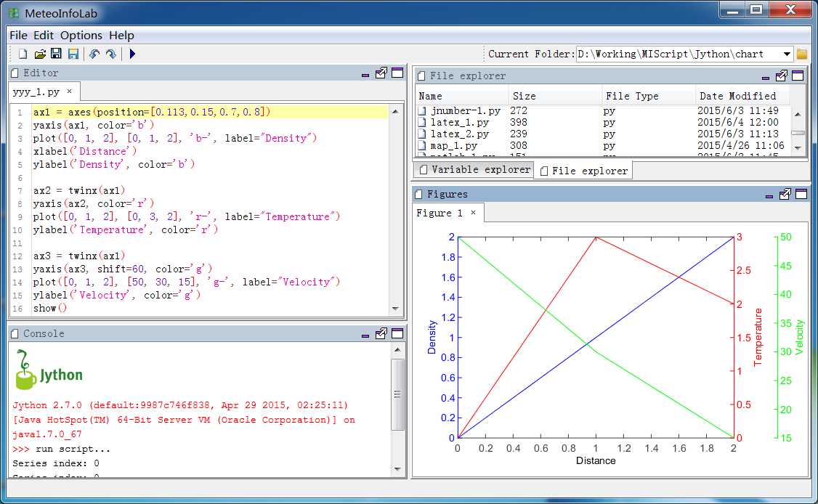The image size is (818, 504).
Task: Click the 2015/6/4 12:00 date cell
Action: [x=737, y=123]
